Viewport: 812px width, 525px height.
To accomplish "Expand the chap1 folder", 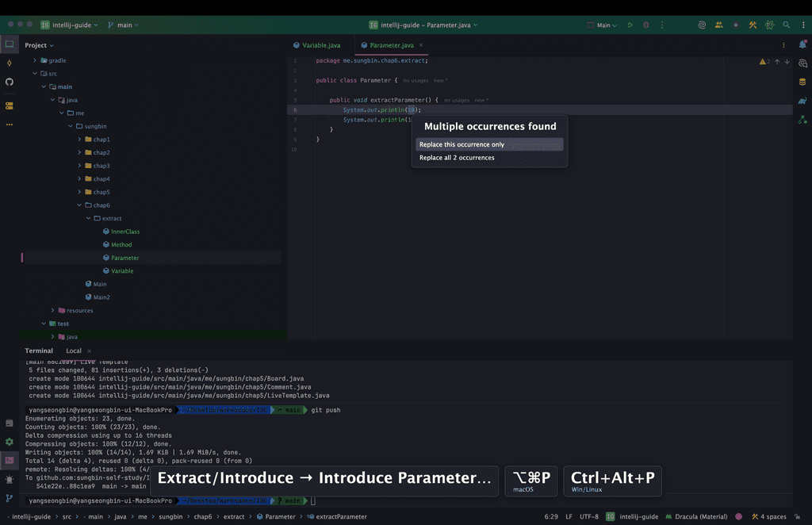I will 80,140.
